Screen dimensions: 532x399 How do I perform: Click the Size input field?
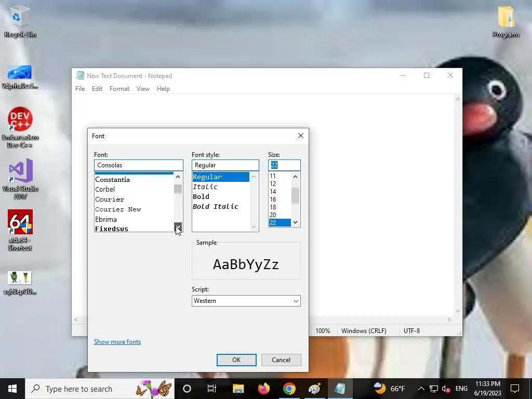click(x=284, y=165)
